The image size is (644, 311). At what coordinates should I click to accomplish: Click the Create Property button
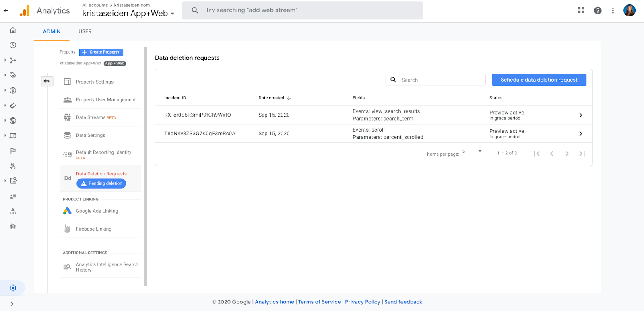tap(101, 52)
